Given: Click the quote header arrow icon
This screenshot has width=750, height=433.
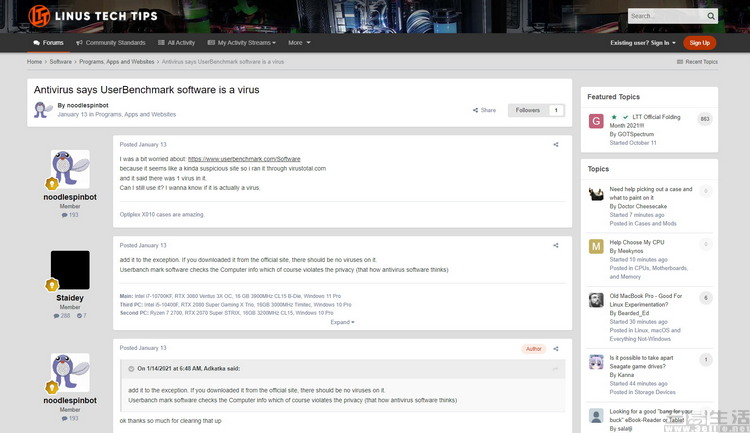Looking at the screenshot, I should click(131, 369).
